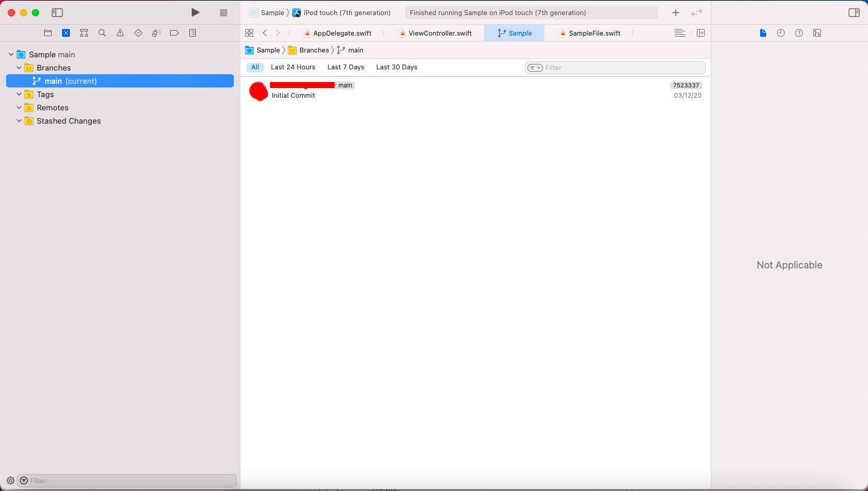Toggle the inspector panel visibility
The image size is (868, 491).
coord(854,13)
